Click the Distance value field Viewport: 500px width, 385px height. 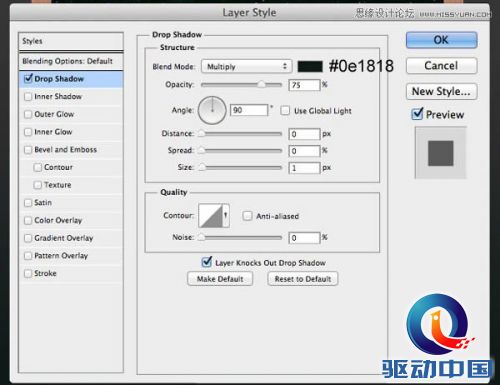pos(304,134)
